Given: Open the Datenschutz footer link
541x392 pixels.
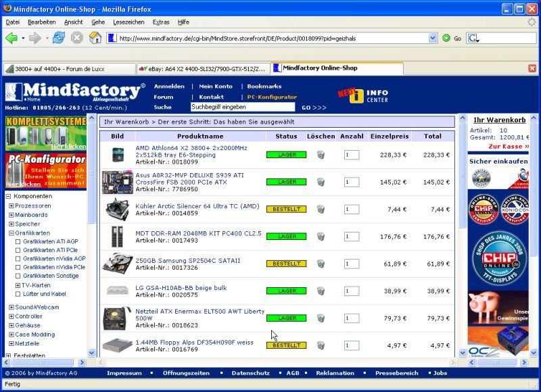Looking at the screenshot, I should 250,373.
